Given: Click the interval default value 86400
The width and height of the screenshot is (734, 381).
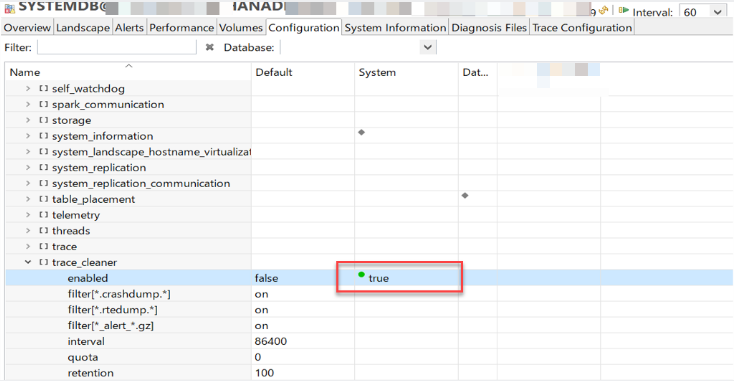Looking at the screenshot, I should [271, 341].
